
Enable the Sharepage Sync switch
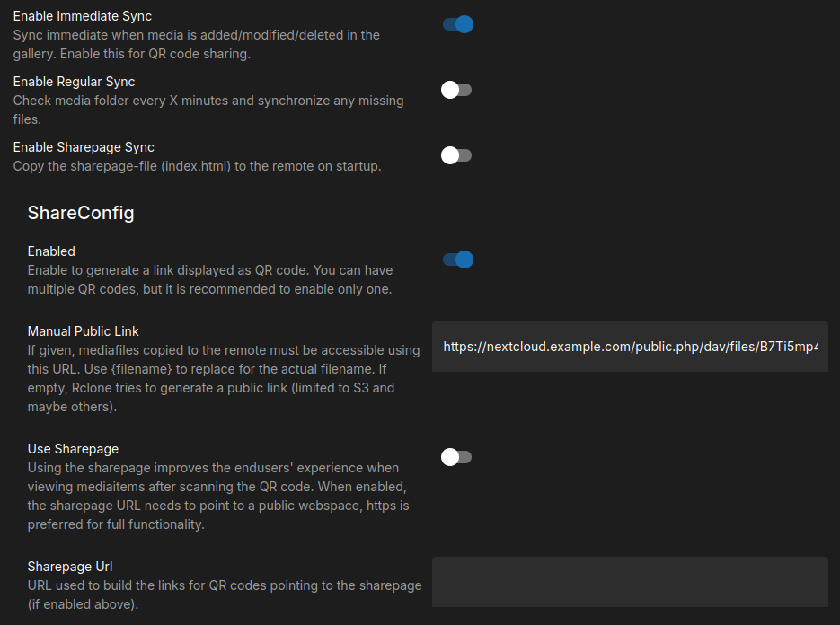pyautogui.click(x=456, y=154)
